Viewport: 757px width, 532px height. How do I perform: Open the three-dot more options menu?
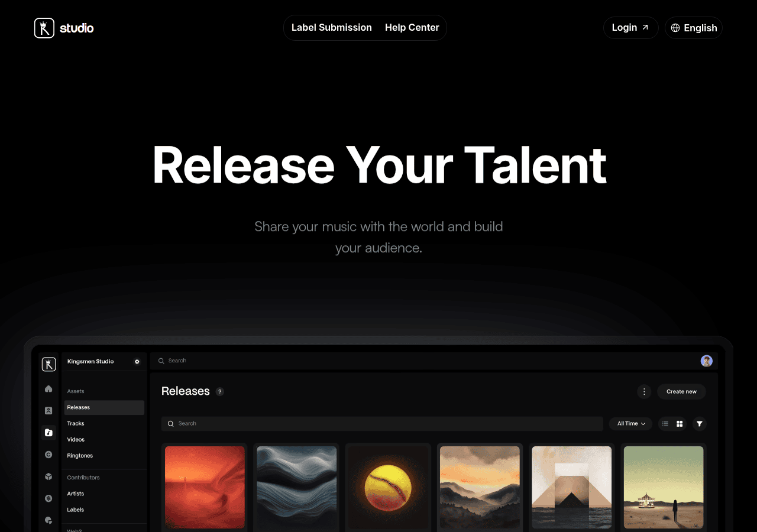click(x=644, y=391)
